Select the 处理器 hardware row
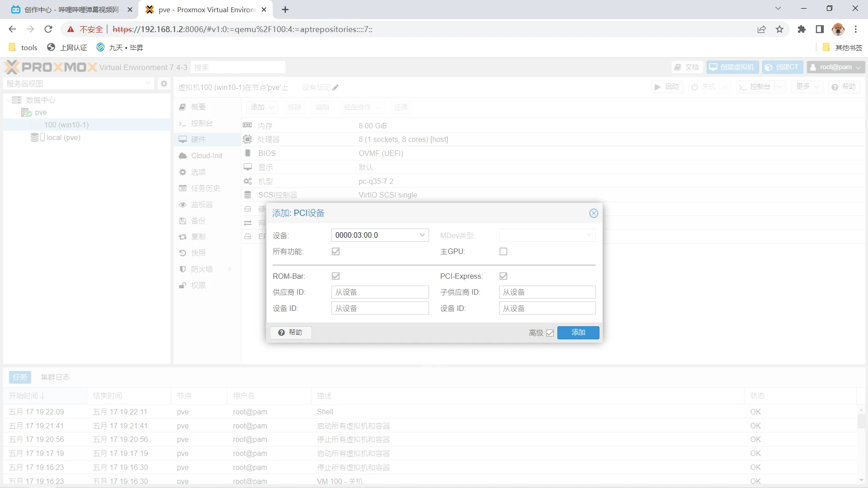 click(x=553, y=139)
